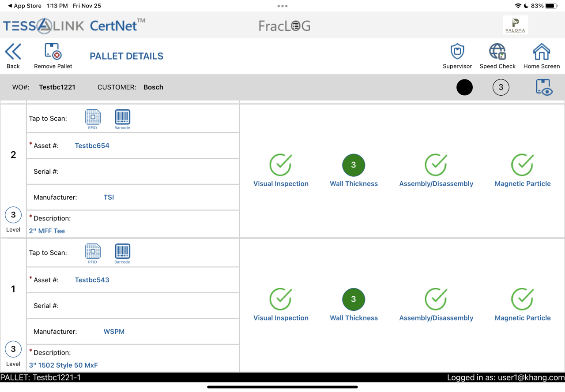Edit Manufacturer field WSPM

pos(133,332)
